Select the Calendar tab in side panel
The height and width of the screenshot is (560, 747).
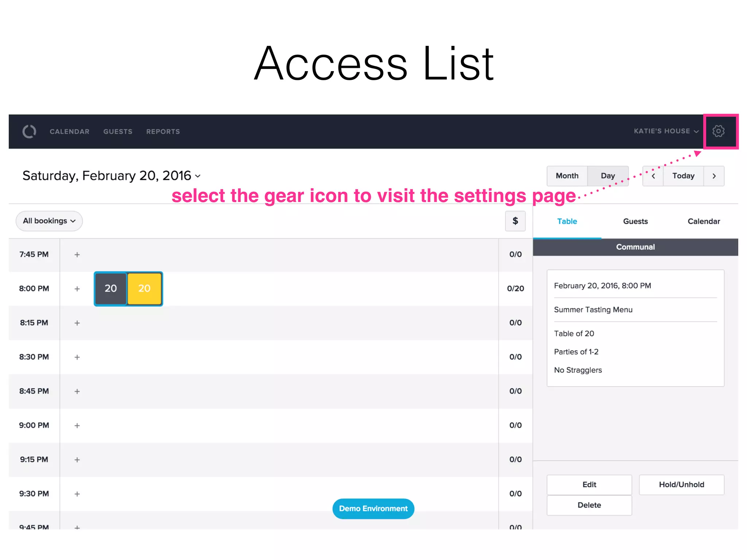coord(704,221)
